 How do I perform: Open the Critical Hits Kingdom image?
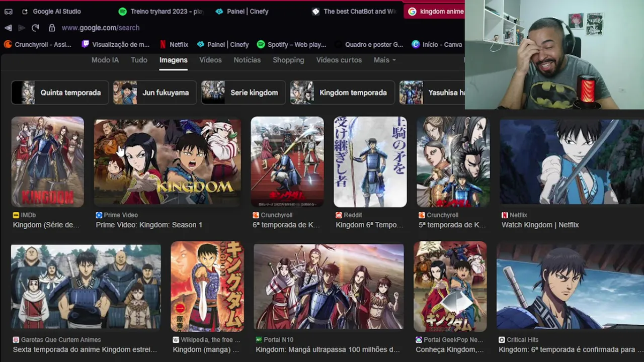pos(570,287)
